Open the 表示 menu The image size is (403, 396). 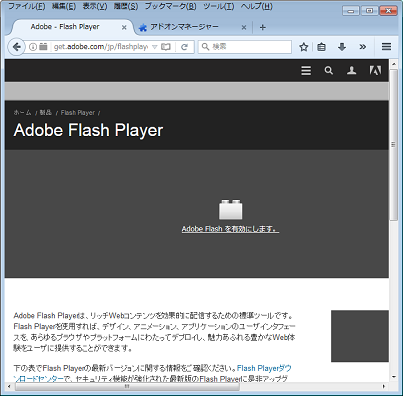point(95,6)
